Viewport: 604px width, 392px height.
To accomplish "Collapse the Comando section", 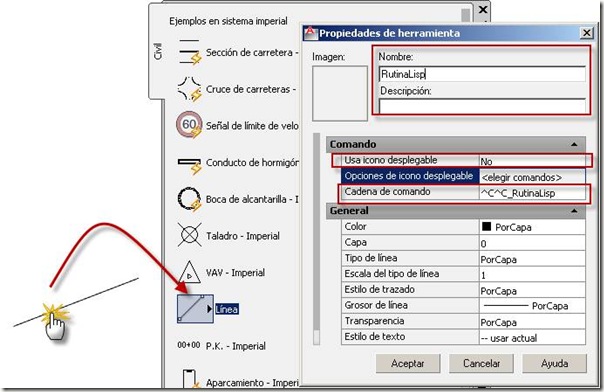I will pos(574,144).
